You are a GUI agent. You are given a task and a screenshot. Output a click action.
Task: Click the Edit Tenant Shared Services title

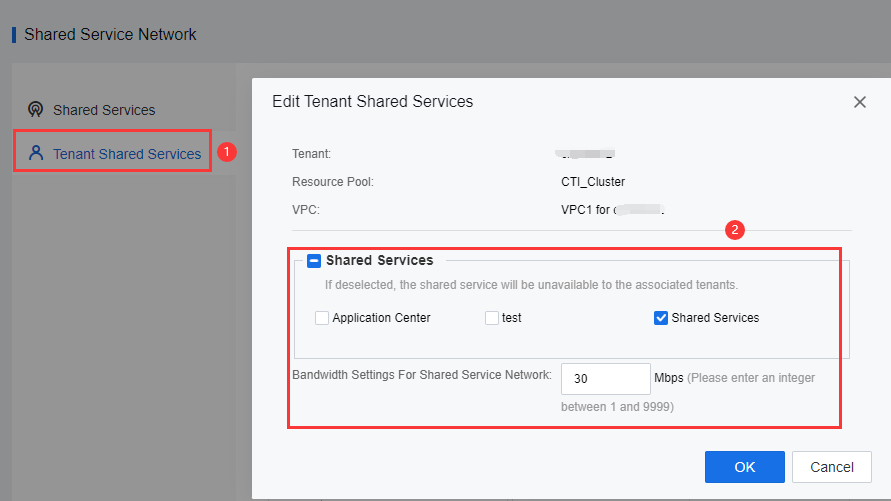[372, 101]
